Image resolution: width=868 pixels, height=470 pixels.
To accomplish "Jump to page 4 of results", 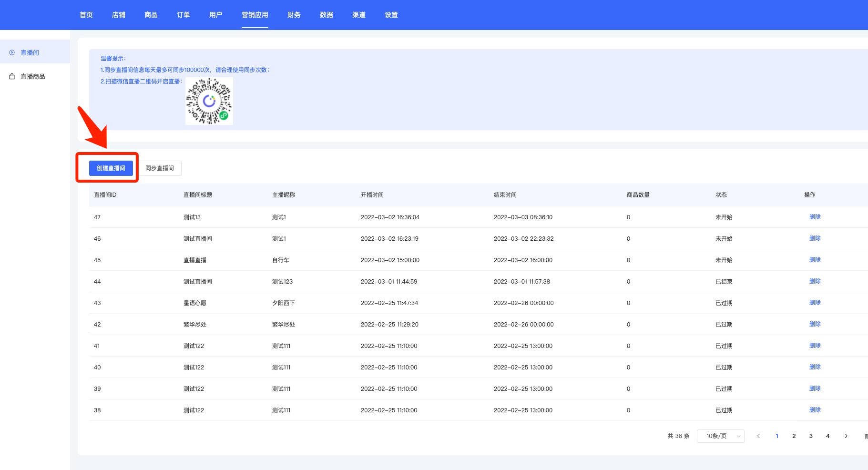I will [827, 436].
